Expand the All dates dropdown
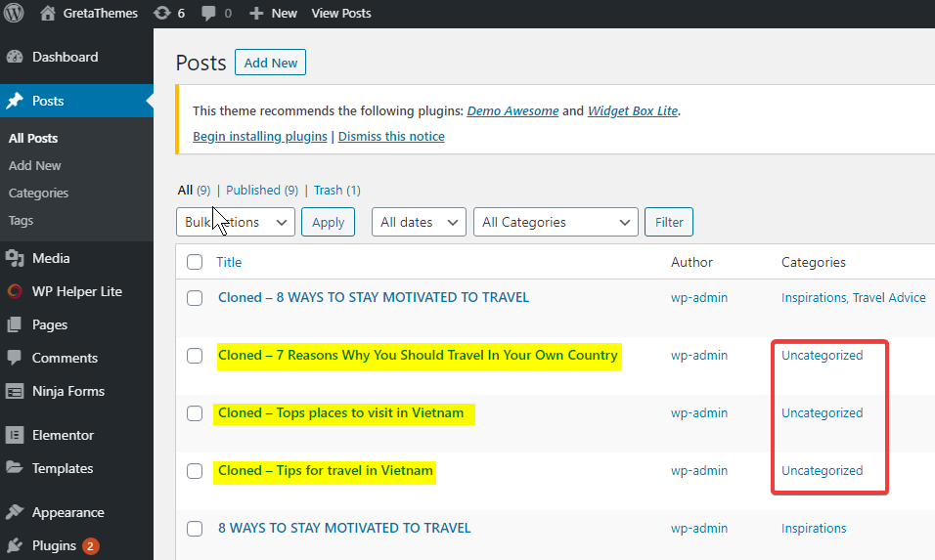This screenshot has width=935, height=560. (x=419, y=223)
